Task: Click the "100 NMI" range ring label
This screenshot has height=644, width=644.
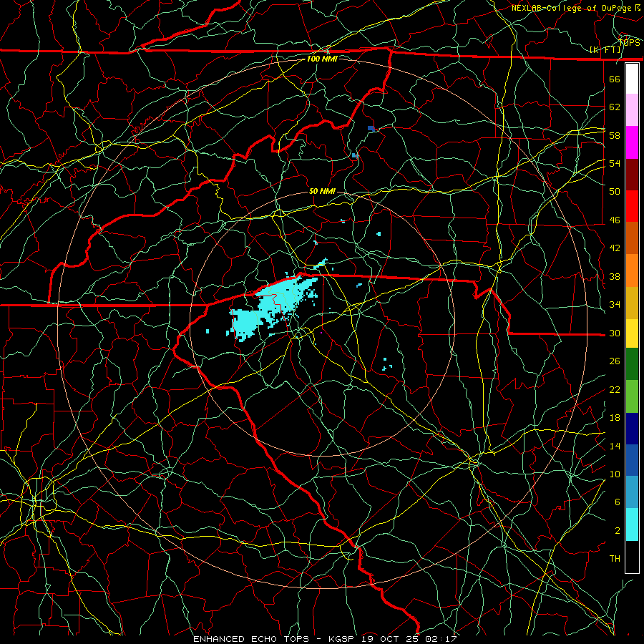Action: coord(322,59)
